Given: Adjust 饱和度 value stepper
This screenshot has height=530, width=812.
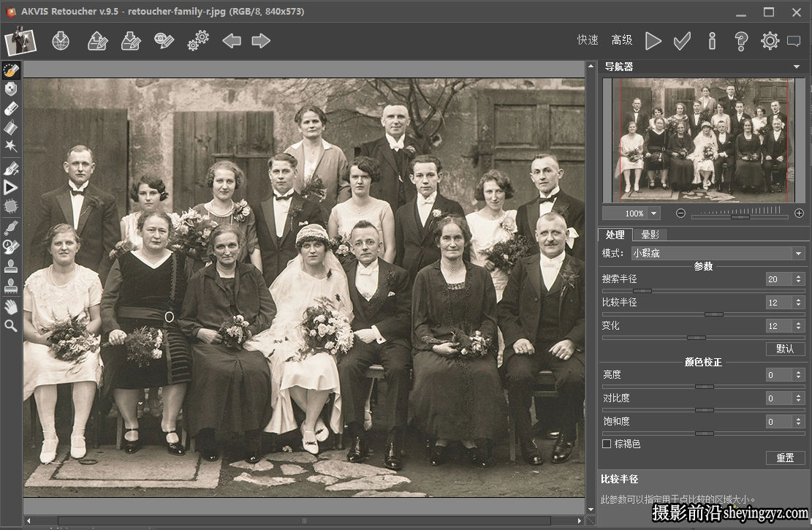Looking at the screenshot, I should [x=798, y=422].
